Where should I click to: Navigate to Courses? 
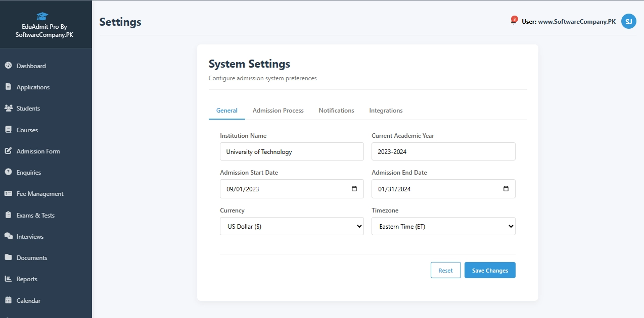point(28,130)
